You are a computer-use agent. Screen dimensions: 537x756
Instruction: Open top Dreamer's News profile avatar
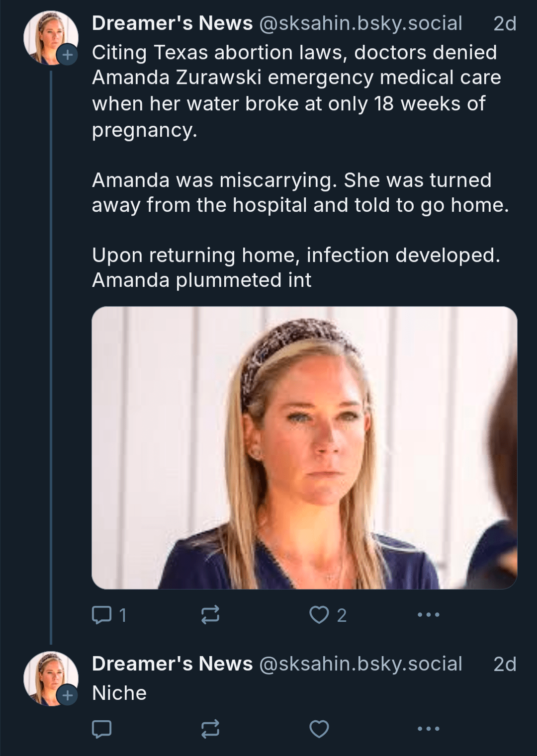pos(47,36)
